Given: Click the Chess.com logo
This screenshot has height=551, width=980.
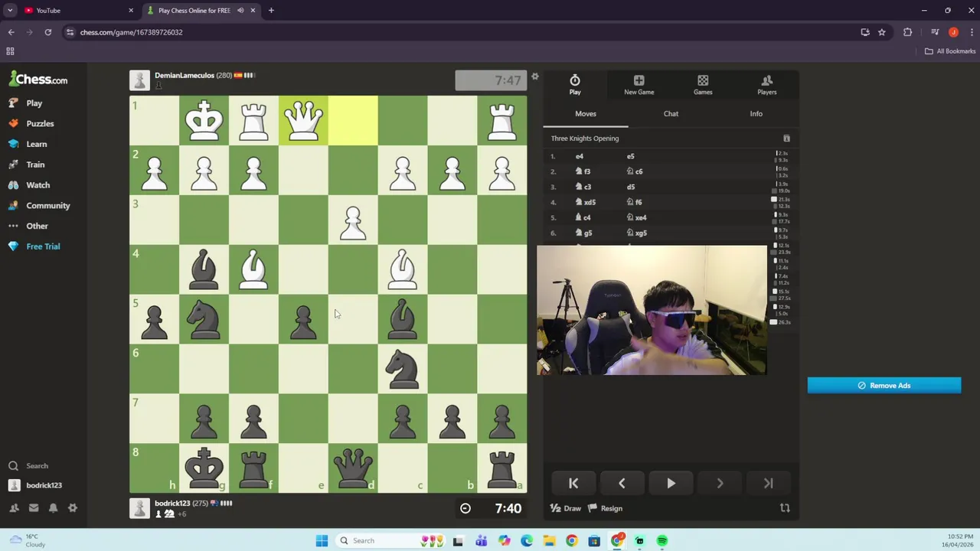Looking at the screenshot, I should coord(38,79).
